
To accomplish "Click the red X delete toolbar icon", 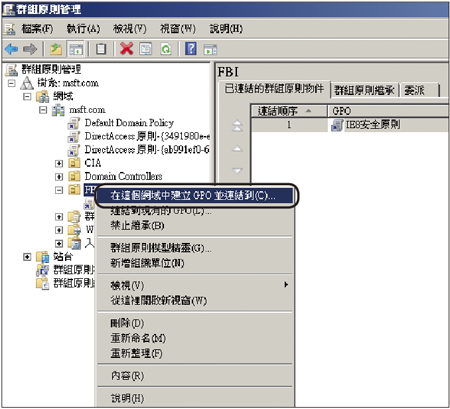I will (x=127, y=49).
